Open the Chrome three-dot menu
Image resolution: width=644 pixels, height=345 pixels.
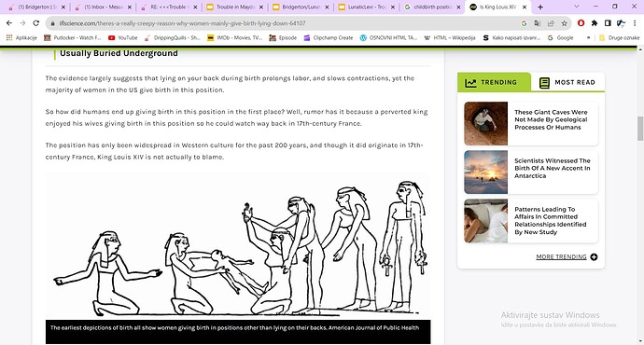[635, 23]
